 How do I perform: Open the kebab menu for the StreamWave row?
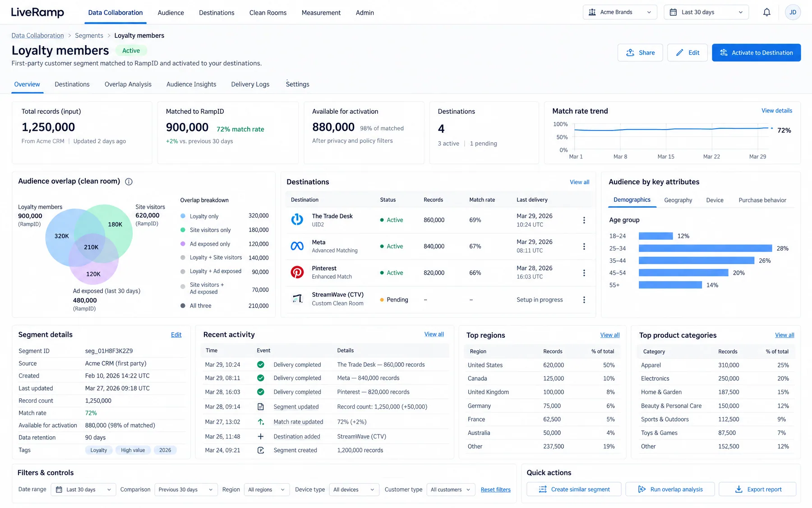[x=584, y=299]
